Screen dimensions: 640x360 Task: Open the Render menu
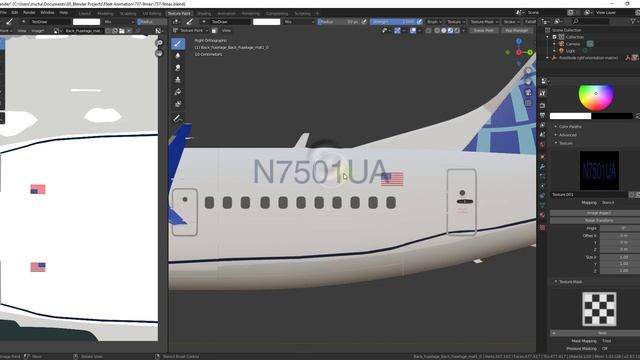(29, 13)
